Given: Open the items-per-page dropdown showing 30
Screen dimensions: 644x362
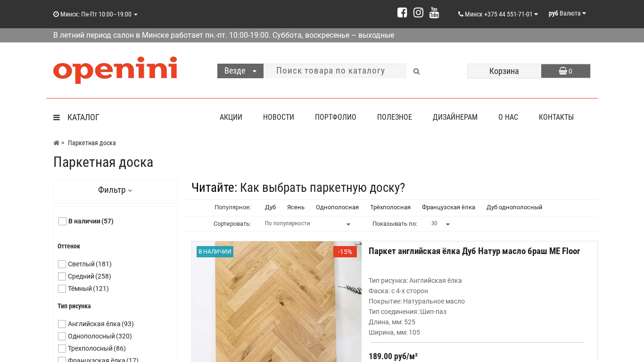Looking at the screenshot, I should (x=441, y=223).
